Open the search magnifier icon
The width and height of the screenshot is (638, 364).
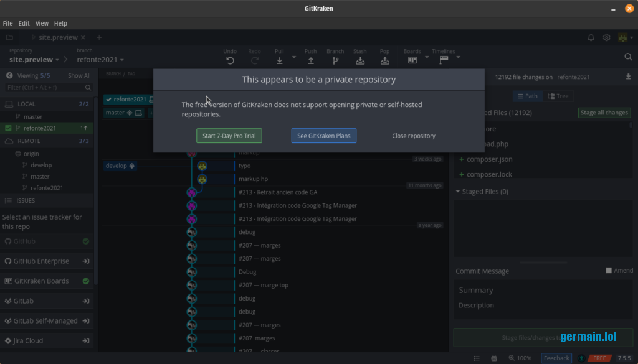pyautogui.click(x=628, y=57)
